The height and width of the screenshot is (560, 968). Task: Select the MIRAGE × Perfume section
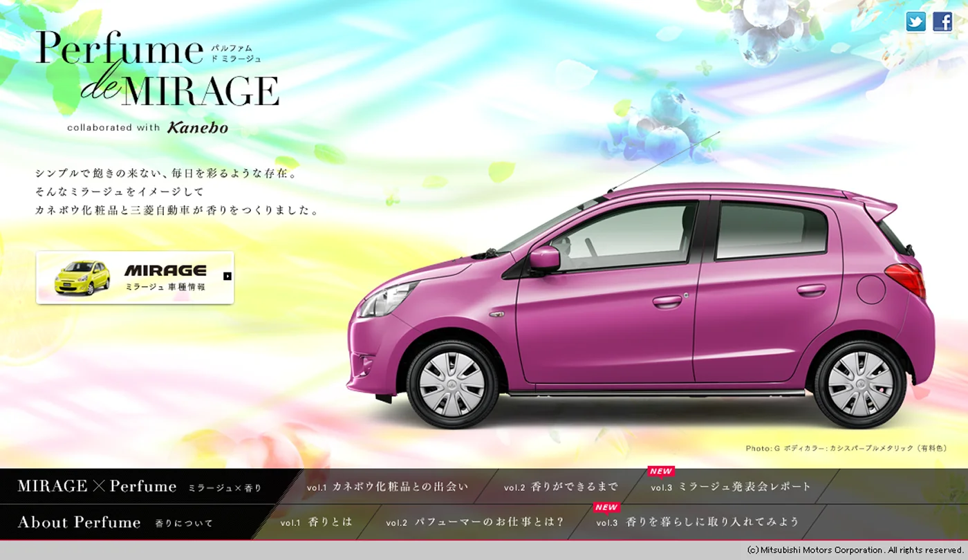click(x=140, y=487)
